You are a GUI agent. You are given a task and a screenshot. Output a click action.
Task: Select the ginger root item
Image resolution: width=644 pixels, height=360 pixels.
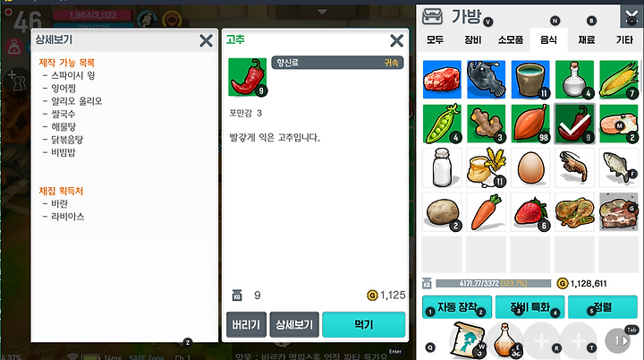point(487,124)
